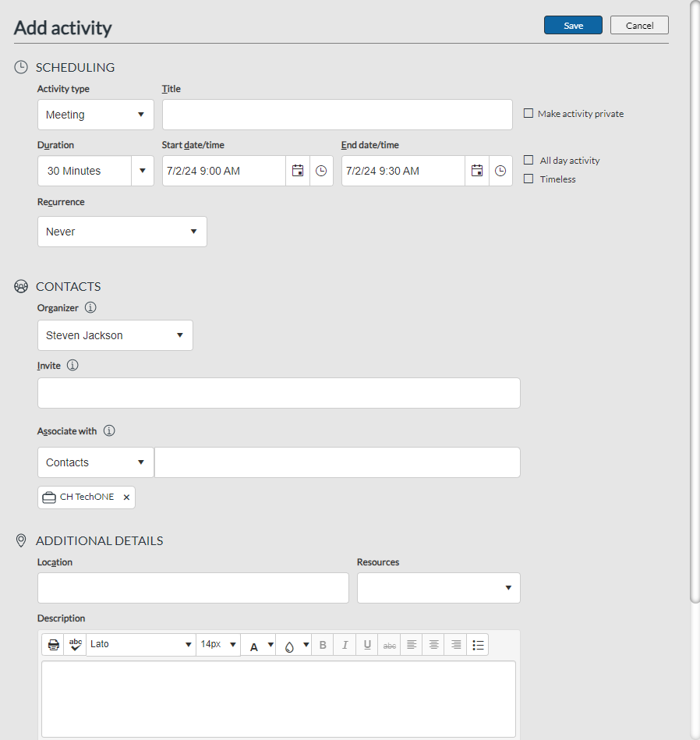Remove the CH TechONE association tag
This screenshot has width=700, height=740.
click(126, 497)
